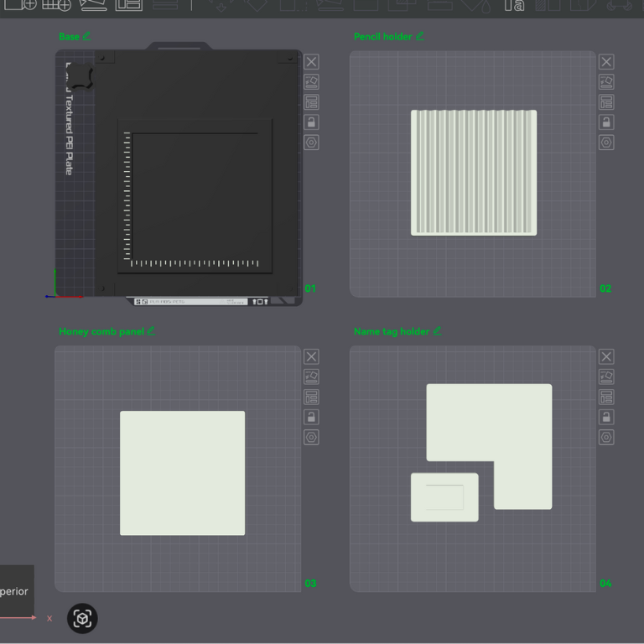
Task: Toggle lock on the Base plate
Action: click(311, 122)
